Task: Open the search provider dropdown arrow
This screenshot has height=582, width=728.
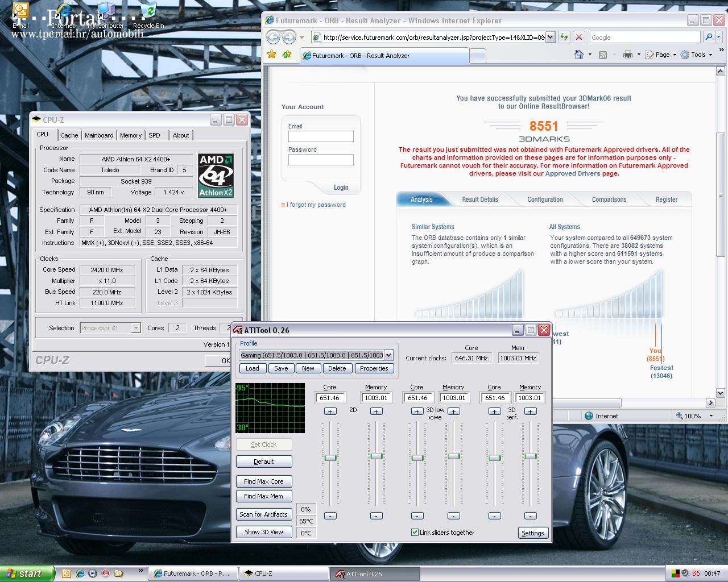Action: tap(718, 38)
